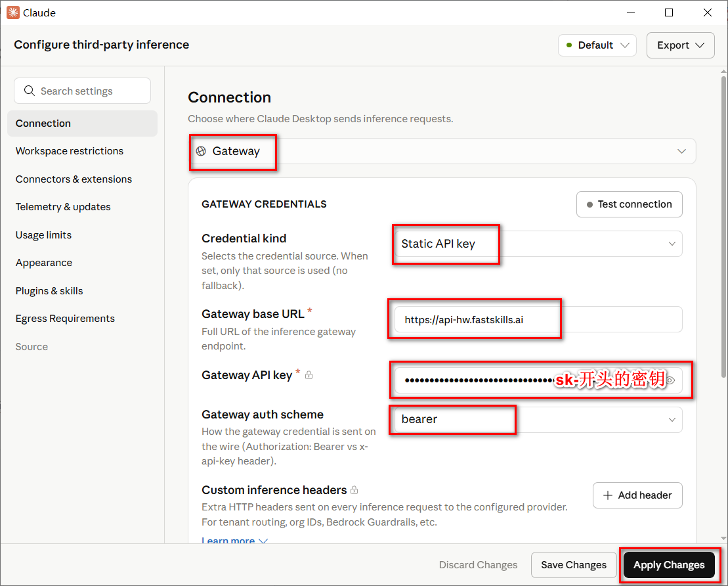Go to Connection settings section

tap(82, 123)
